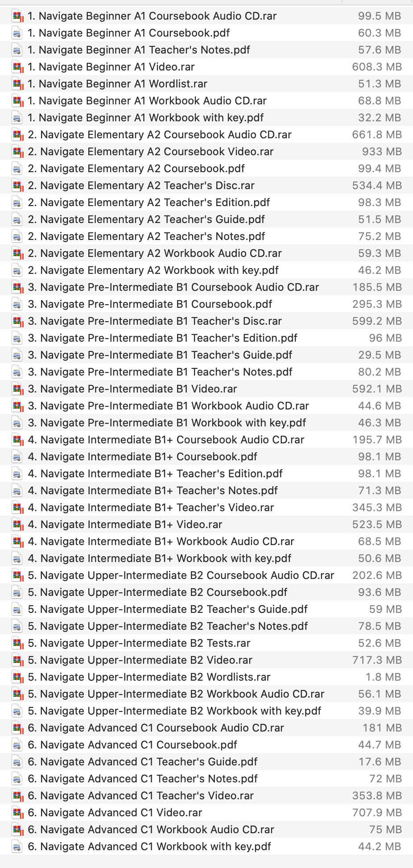The height and width of the screenshot is (868, 413).
Task: Click PDF icon of Beginner A1 Workbook with key
Action: tap(17, 118)
